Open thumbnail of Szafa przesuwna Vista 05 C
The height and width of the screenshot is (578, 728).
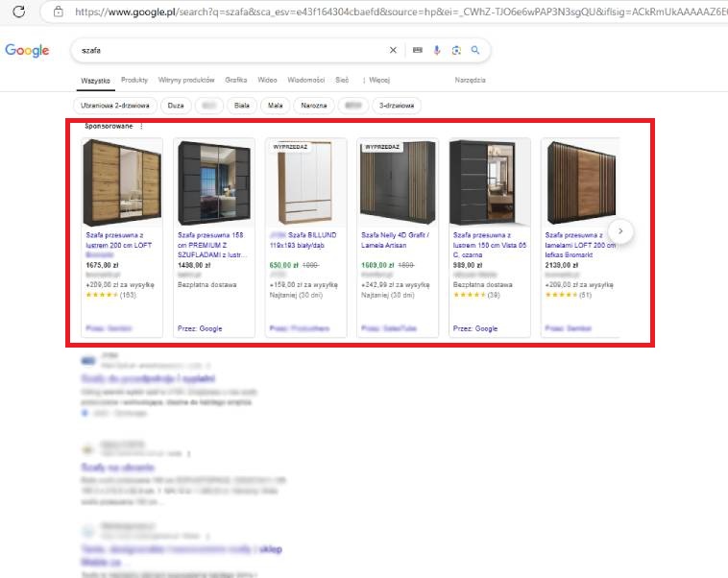[490, 182]
